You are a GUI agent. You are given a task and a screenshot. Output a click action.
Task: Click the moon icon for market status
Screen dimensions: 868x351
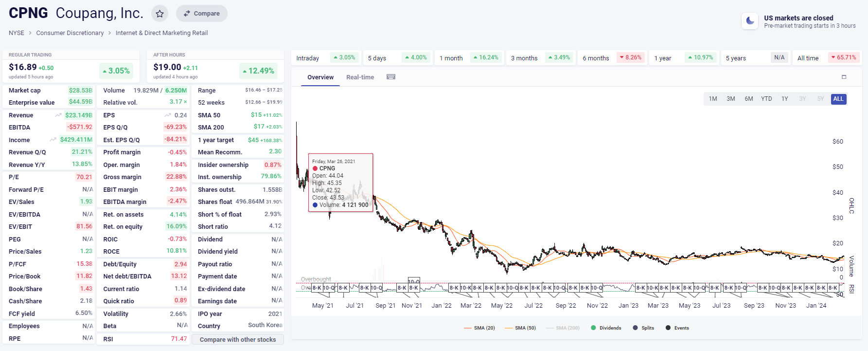tap(750, 21)
